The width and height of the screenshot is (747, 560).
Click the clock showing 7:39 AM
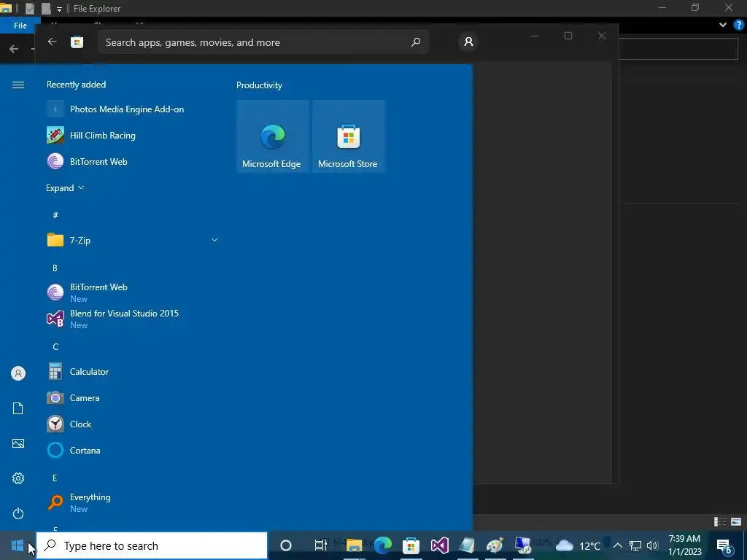pos(684,545)
